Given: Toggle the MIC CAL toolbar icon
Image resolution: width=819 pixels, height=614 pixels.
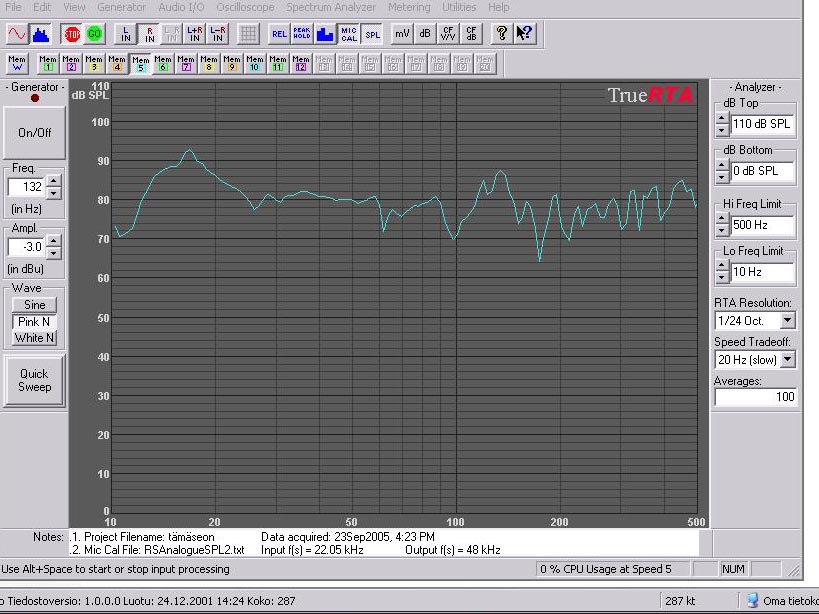Looking at the screenshot, I should point(348,34).
